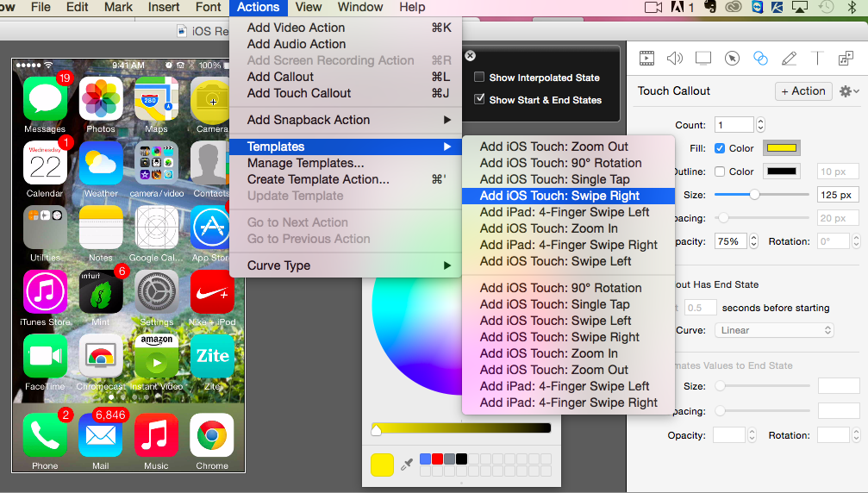
Task: Expand the Add Snapback Action submenu
Action: pos(346,120)
